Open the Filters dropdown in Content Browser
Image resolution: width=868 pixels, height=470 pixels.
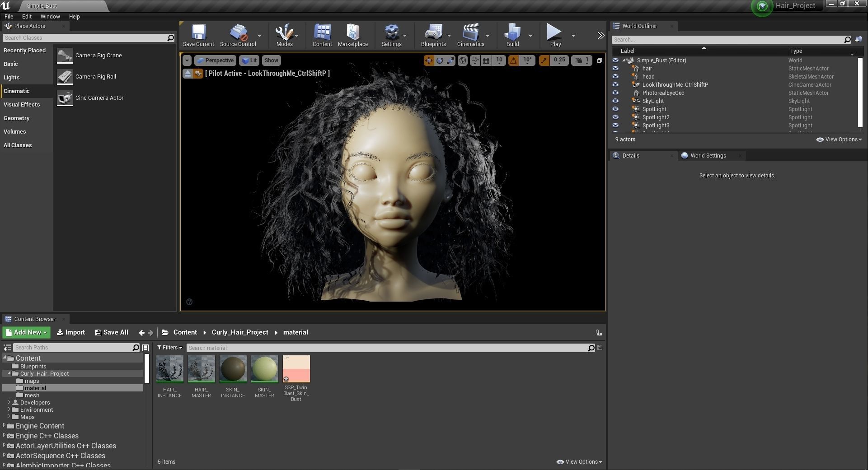(169, 348)
